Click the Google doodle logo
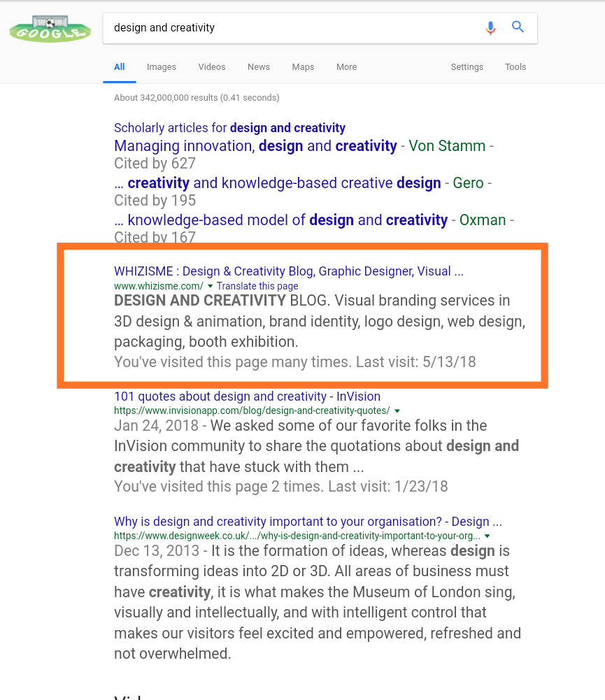Viewport: 605px width, 700px height. pyautogui.click(x=50, y=29)
